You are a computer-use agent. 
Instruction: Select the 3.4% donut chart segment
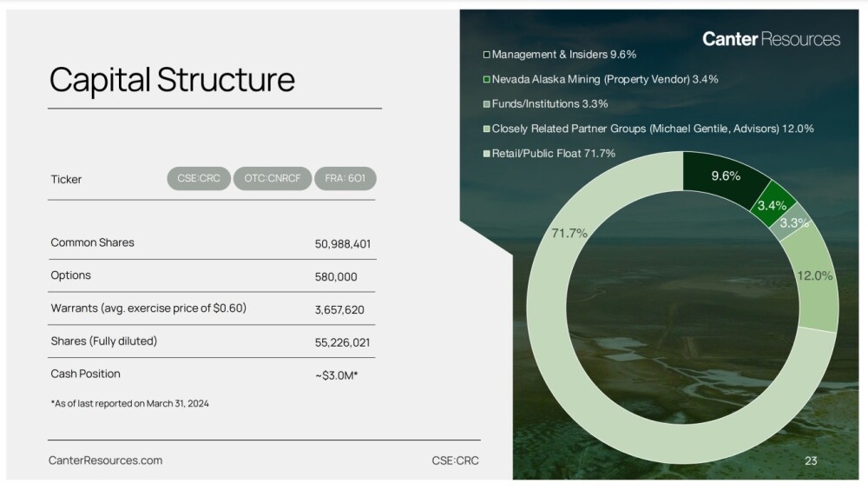click(x=773, y=205)
